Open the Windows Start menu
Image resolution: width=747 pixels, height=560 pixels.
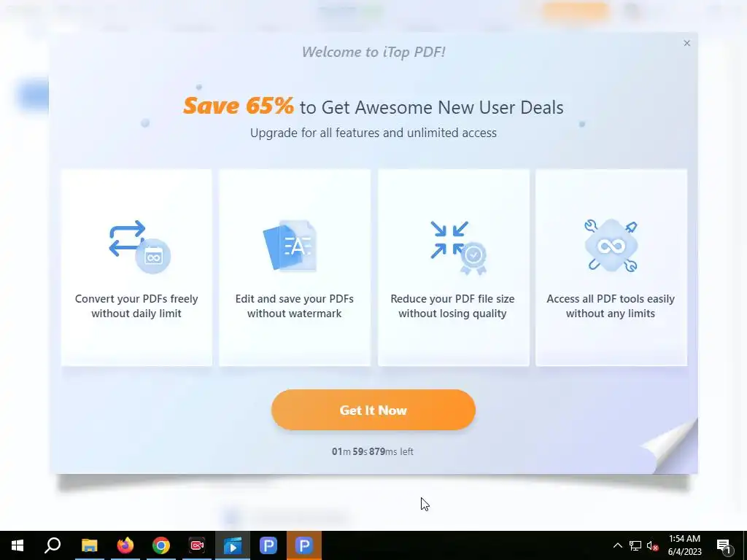point(18,545)
